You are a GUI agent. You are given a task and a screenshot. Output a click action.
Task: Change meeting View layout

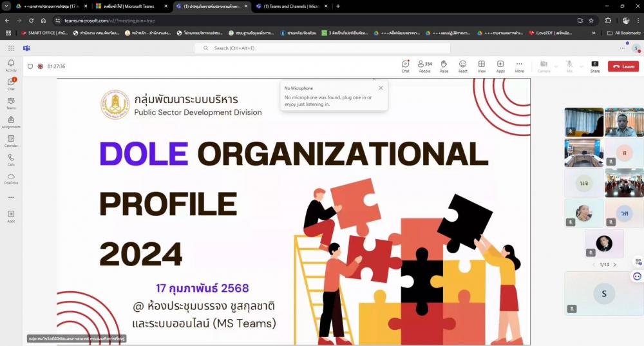[481, 66]
